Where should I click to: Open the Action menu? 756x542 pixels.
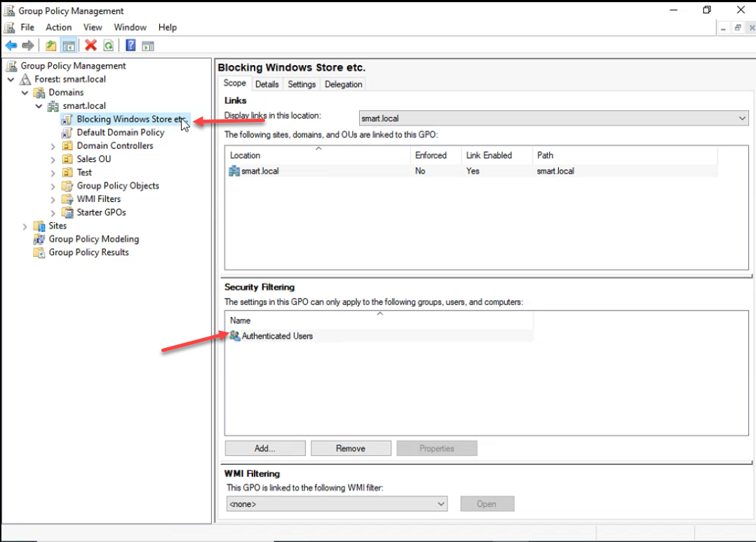(59, 27)
